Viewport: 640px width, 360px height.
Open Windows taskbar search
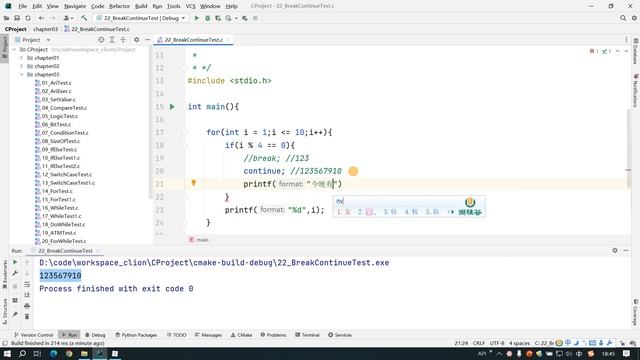[22, 353]
